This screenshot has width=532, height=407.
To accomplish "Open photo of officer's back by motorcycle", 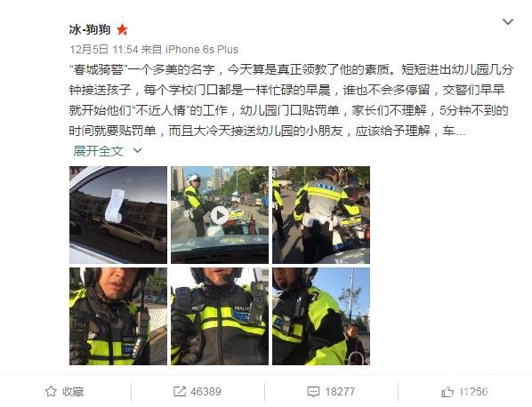I will pyautogui.click(x=321, y=215).
